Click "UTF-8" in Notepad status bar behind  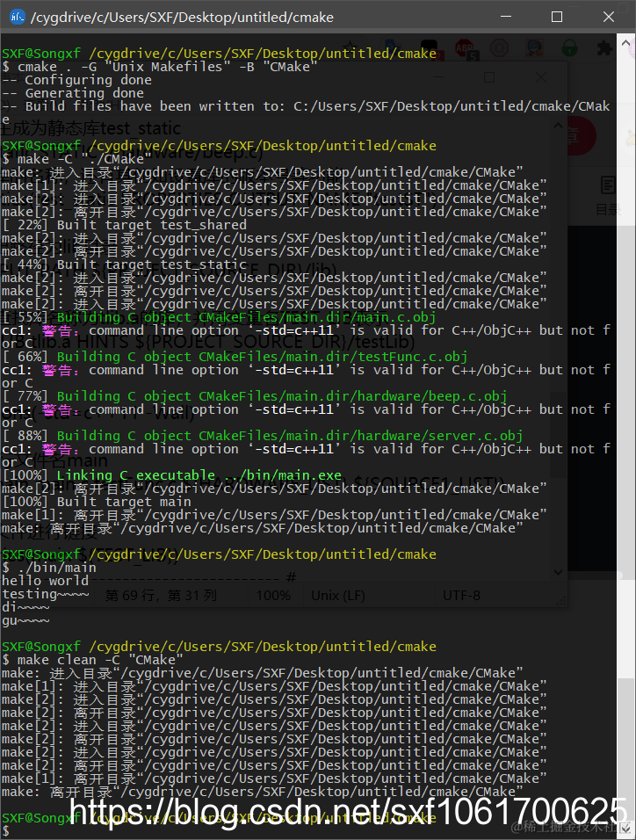(461, 596)
